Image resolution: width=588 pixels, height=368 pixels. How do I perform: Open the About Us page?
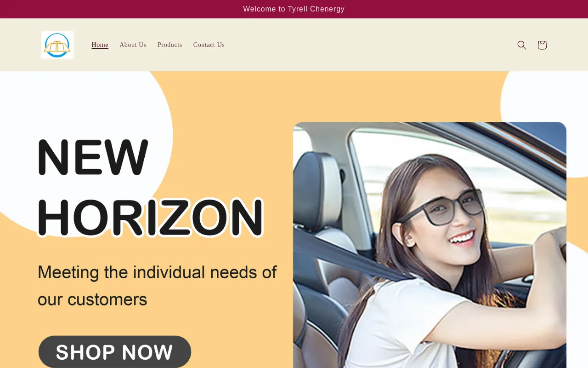(133, 45)
